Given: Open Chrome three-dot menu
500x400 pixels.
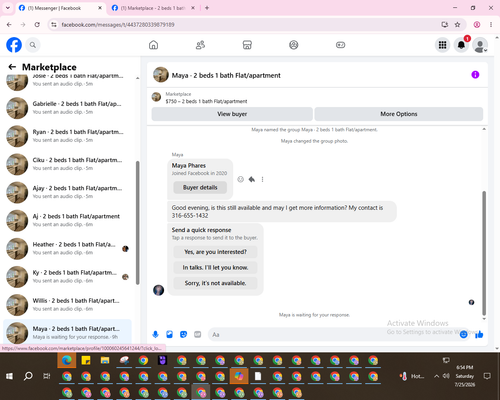Looking at the screenshot, I should click(x=491, y=24).
